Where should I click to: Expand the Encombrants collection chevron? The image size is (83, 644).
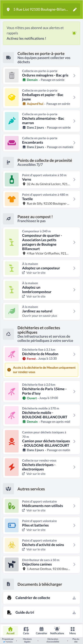pos(74,143)
